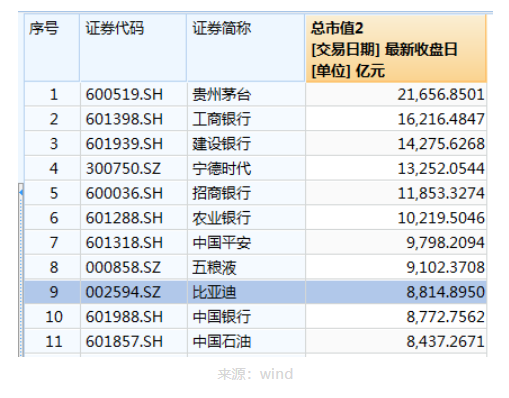The image size is (509, 398).
Task: Select code 601398.SH
Action: pyautogui.click(x=124, y=119)
